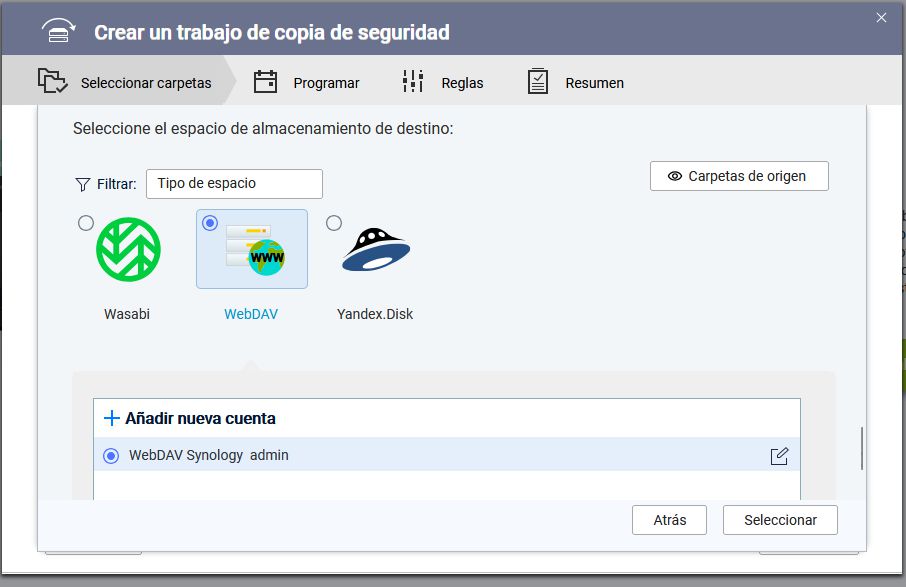Open the Tipo de espacio filter dropdown

(234, 184)
